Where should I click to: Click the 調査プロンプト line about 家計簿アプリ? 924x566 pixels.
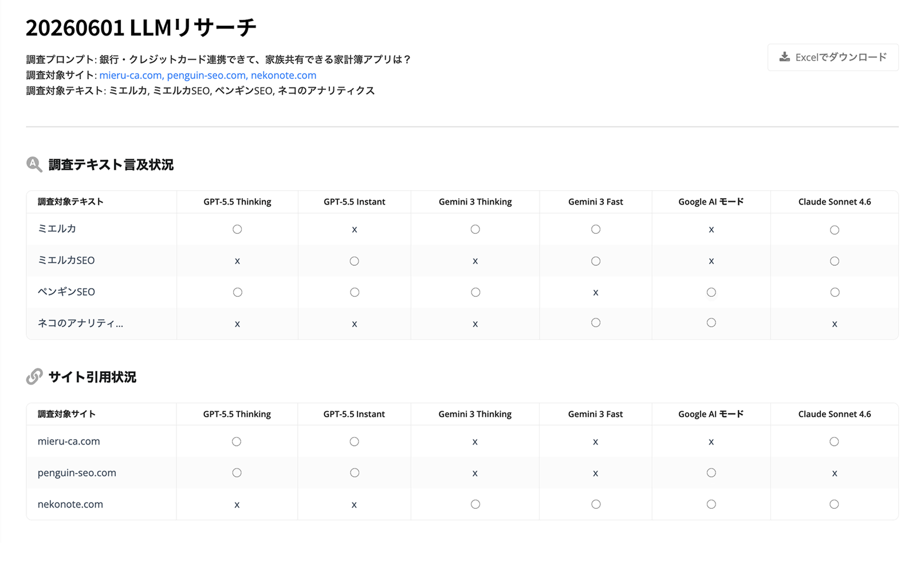218,60
